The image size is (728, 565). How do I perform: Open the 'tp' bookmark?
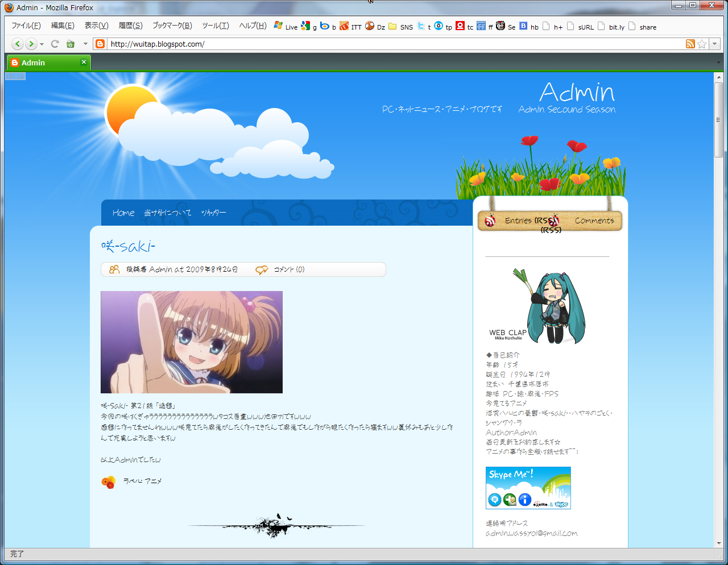[x=443, y=26]
